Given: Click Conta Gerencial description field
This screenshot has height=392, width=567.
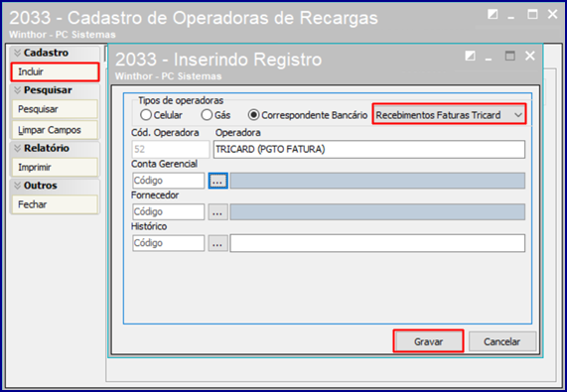Looking at the screenshot, I should pos(377,181).
